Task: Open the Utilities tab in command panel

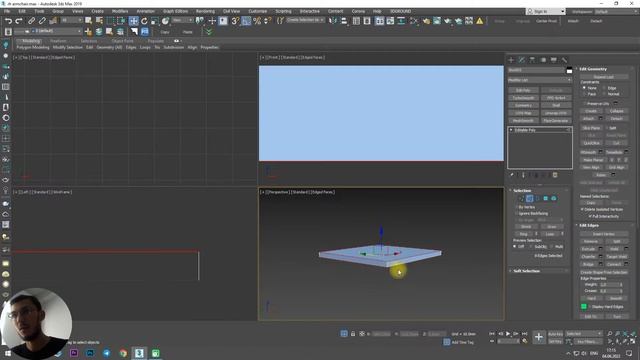Action: coord(564,60)
